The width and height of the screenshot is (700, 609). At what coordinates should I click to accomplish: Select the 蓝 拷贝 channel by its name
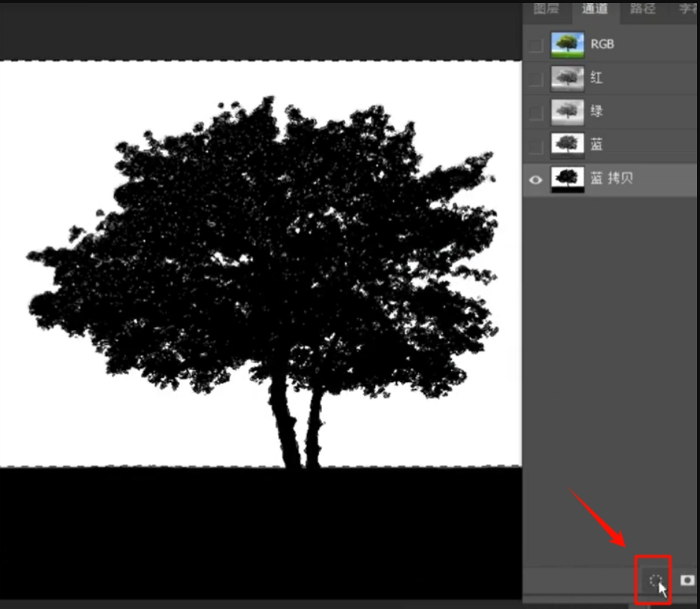point(612,180)
